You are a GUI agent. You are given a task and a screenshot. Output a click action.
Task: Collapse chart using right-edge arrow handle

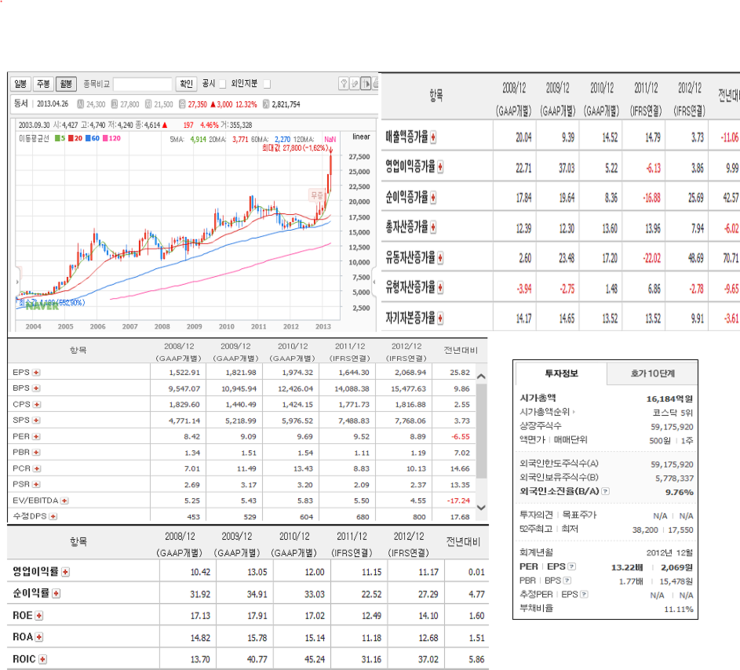(x=374, y=282)
